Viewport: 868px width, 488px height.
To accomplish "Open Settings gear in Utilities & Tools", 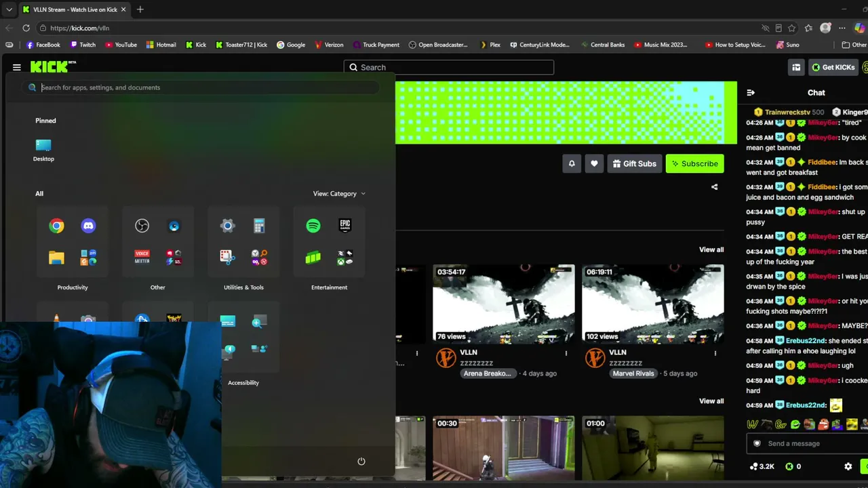I will click(227, 226).
